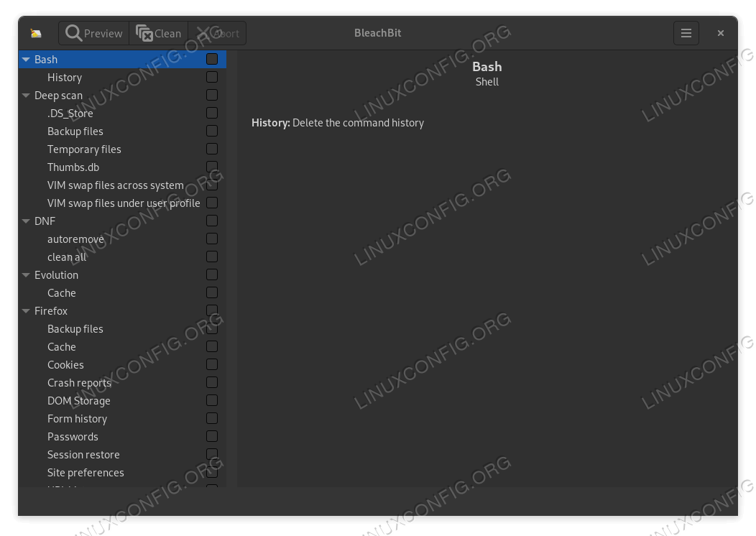The height and width of the screenshot is (536, 756).
Task: Enable Temporary files checkbox
Action: (212, 149)
